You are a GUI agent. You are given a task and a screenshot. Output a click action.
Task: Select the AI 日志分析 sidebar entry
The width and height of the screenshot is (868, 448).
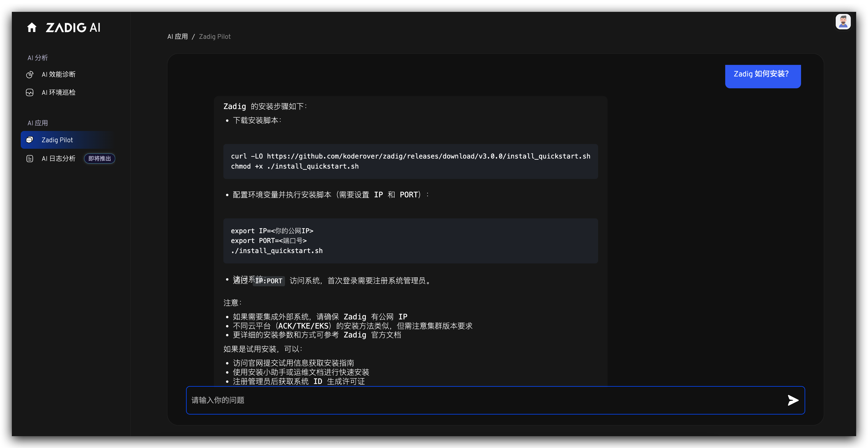58,159
